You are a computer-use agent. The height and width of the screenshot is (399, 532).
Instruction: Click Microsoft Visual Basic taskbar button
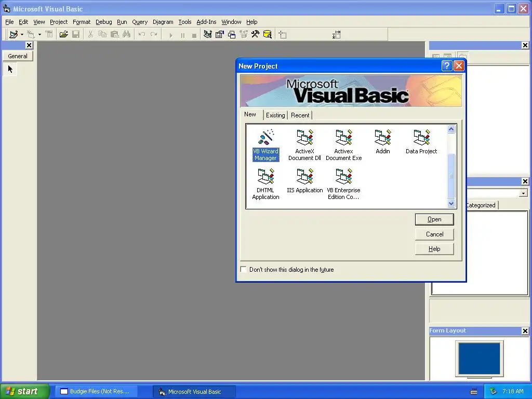[x=194, y=392]
